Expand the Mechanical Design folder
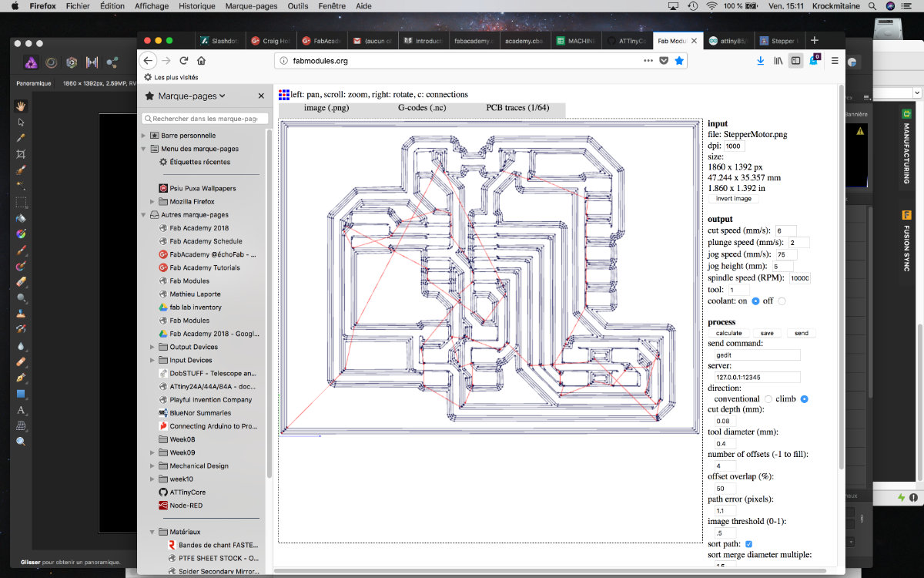The height and width of the screenshot is (578, 924). click(x=152, y=465)
